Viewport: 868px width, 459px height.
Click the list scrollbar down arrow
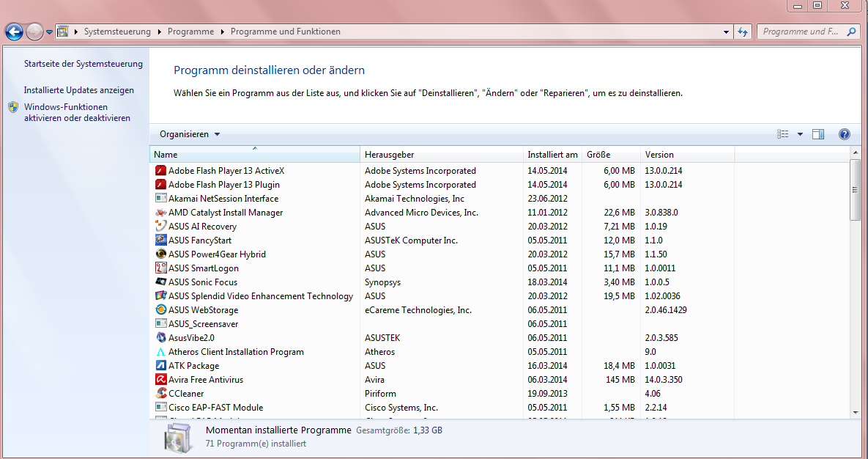[856, 412]
